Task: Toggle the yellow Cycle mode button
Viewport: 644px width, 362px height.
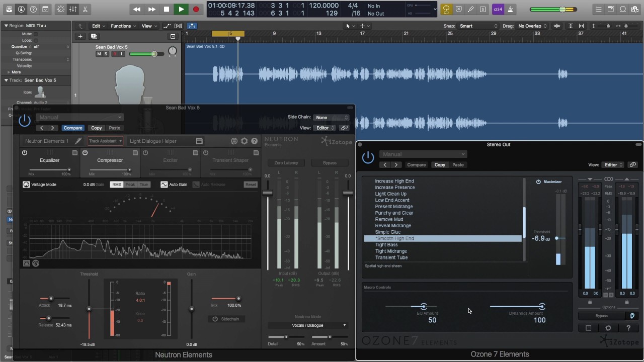Action: point(446,9)
